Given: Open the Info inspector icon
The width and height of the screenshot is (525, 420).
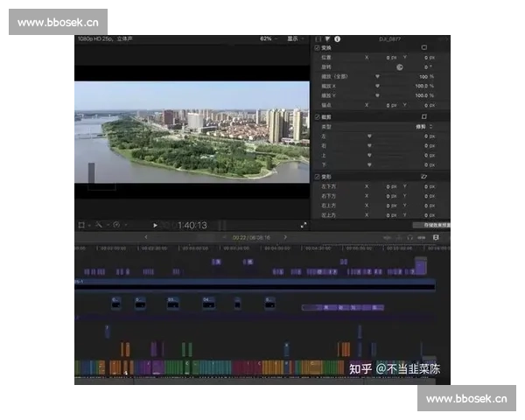Looking at the screenshot, I should pyautogui.click(x=338, y=39).
